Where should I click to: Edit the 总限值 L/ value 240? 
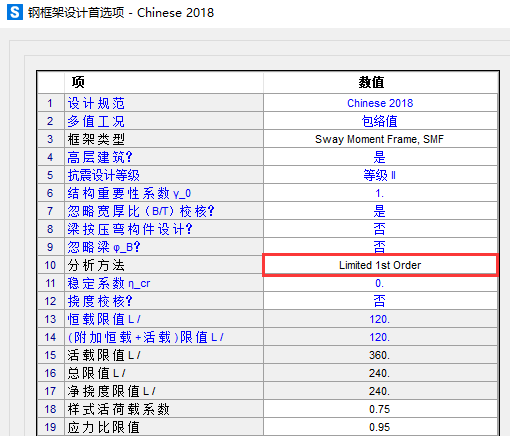(380, 373)
